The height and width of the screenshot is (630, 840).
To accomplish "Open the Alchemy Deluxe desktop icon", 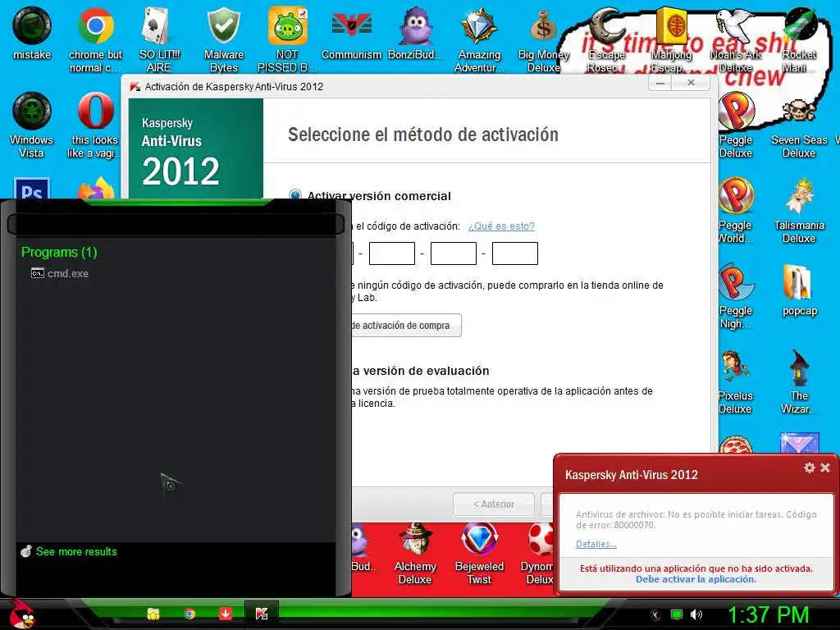I will pos(415,554).
